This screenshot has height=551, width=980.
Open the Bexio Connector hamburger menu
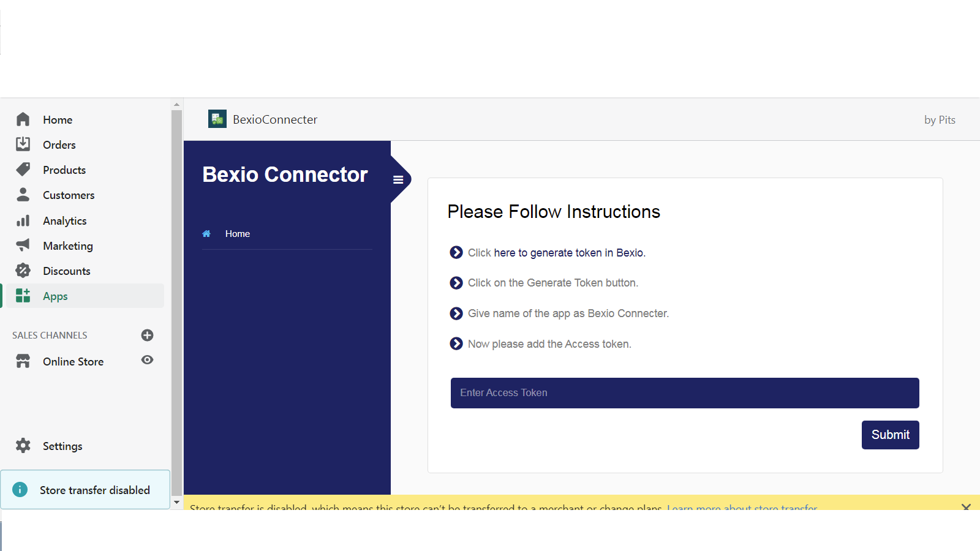399,179
